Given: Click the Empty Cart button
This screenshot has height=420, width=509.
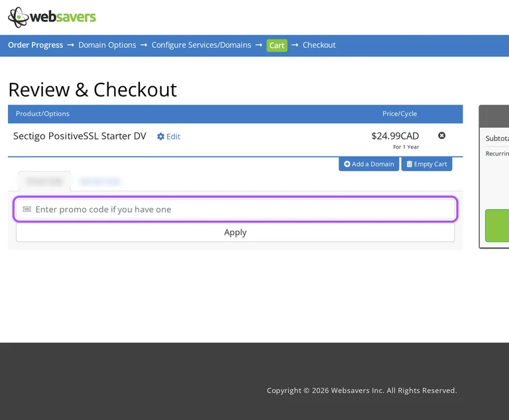Looking at the screenshot, I should 427,164.
